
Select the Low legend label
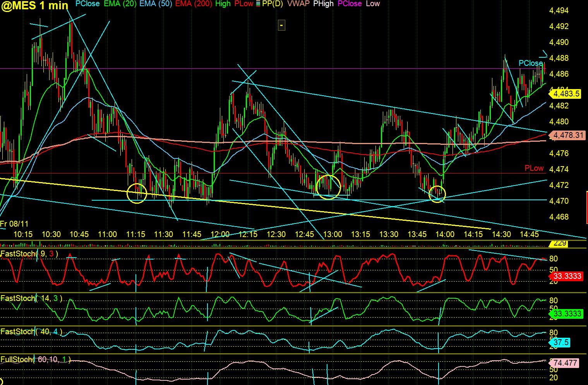[373, 4]
